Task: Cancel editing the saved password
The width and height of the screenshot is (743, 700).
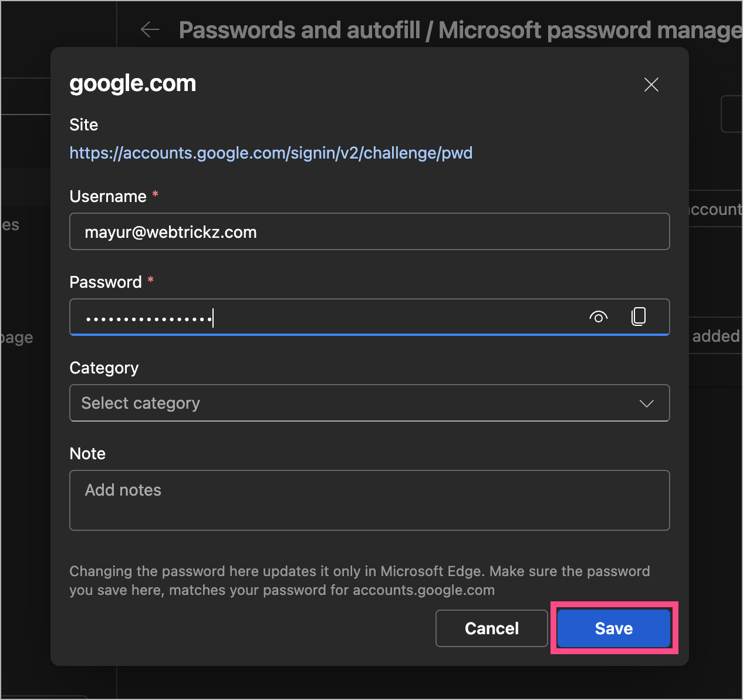Action: (x=491, y=628)
